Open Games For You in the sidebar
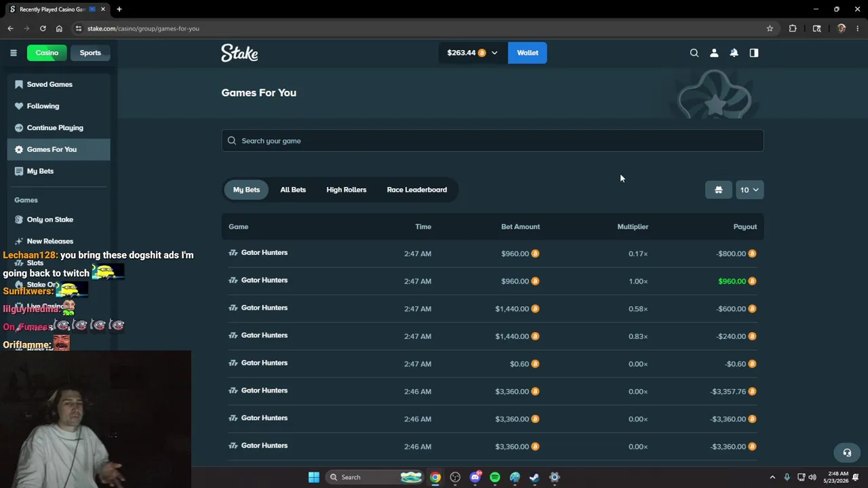Screen dimensions: 868x488 point(58,149)
